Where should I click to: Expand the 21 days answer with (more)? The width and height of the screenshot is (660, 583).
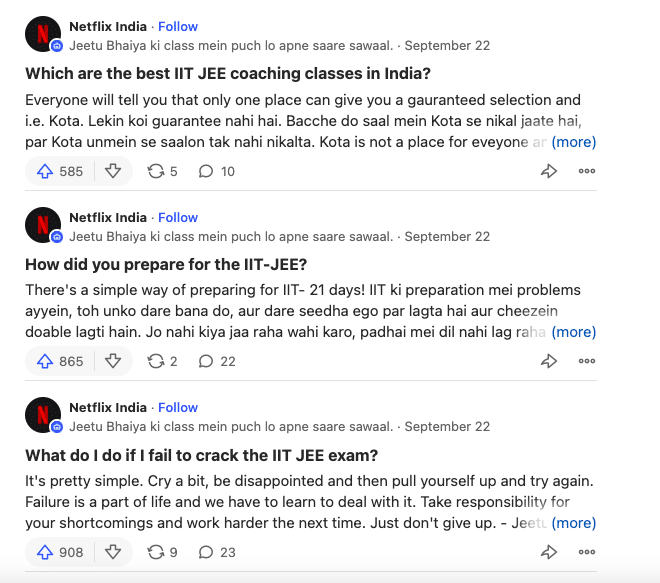[x=574, y=332]
